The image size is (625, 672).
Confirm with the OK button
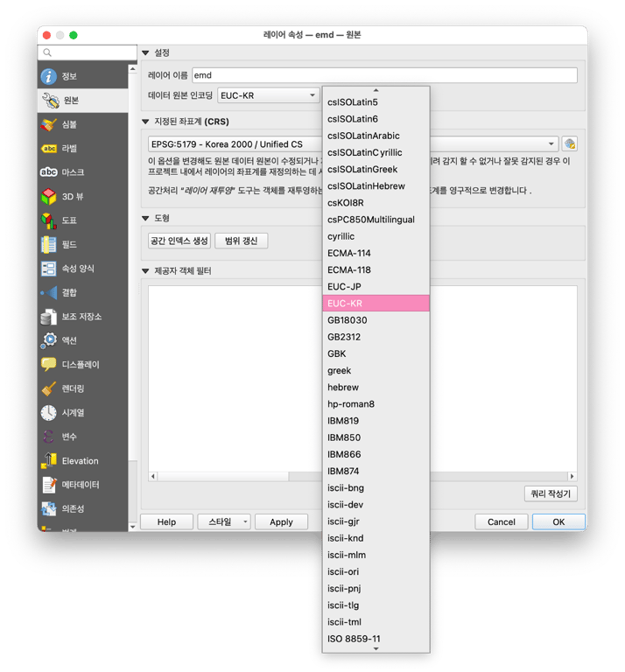558,522
